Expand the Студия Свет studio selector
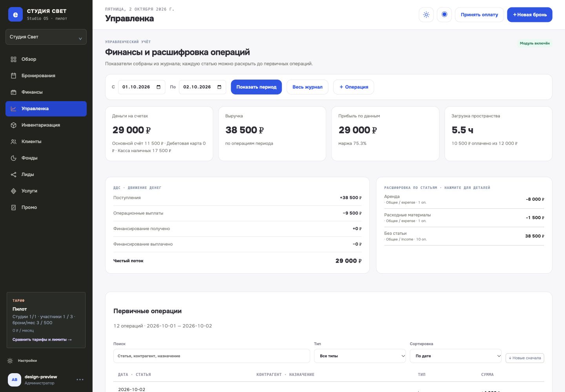Viewport: 565px width, 392px height. click(46, 37)
